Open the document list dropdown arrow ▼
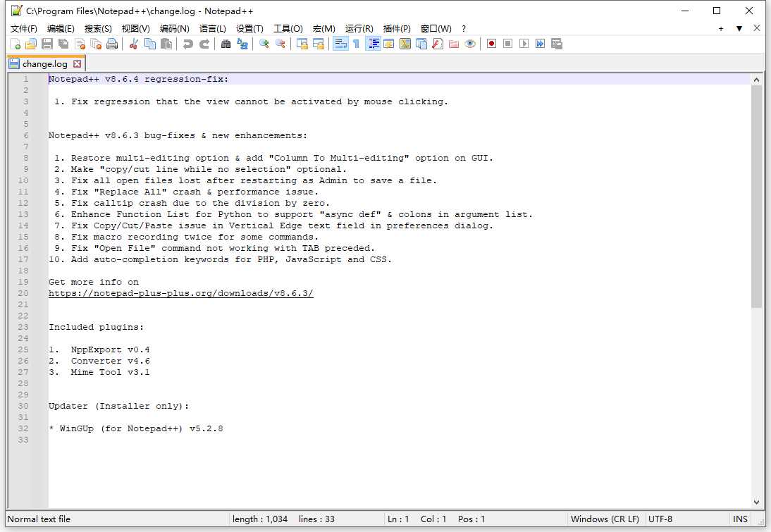 tap(739, 28)
